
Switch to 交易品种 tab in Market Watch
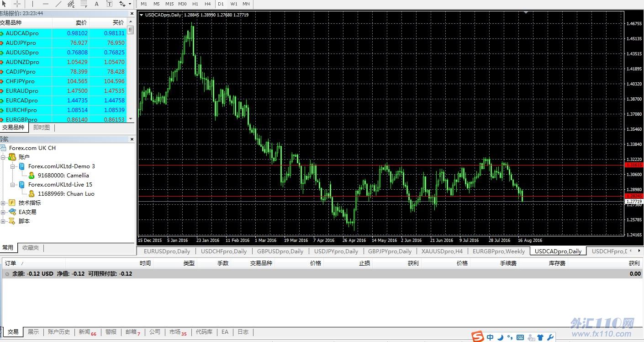(13, 128)
